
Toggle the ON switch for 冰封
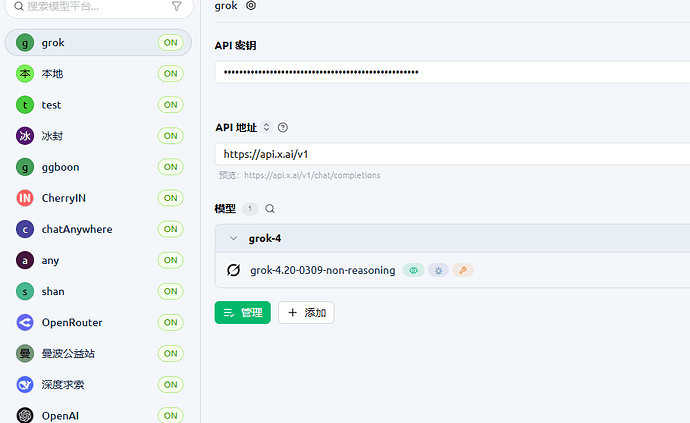pyautogui.click(x=171, y=136)
